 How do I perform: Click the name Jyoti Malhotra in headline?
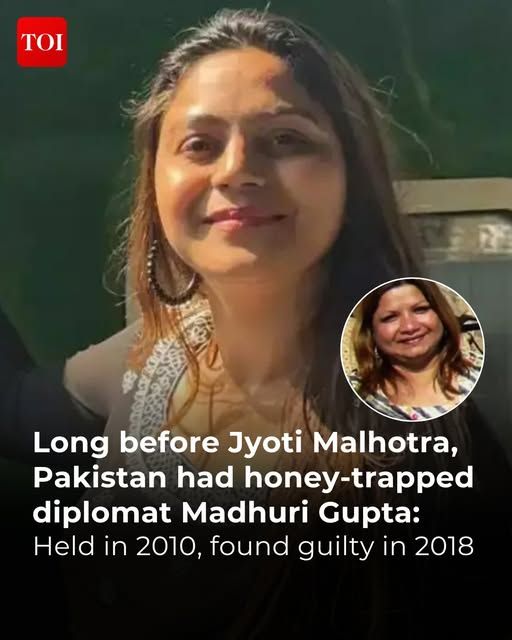[342, 443]
